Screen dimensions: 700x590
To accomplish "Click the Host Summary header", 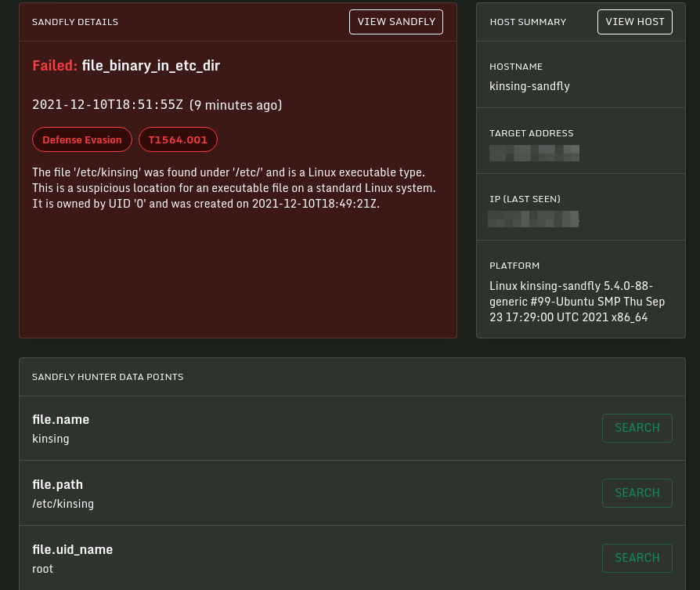I will 528,22.
